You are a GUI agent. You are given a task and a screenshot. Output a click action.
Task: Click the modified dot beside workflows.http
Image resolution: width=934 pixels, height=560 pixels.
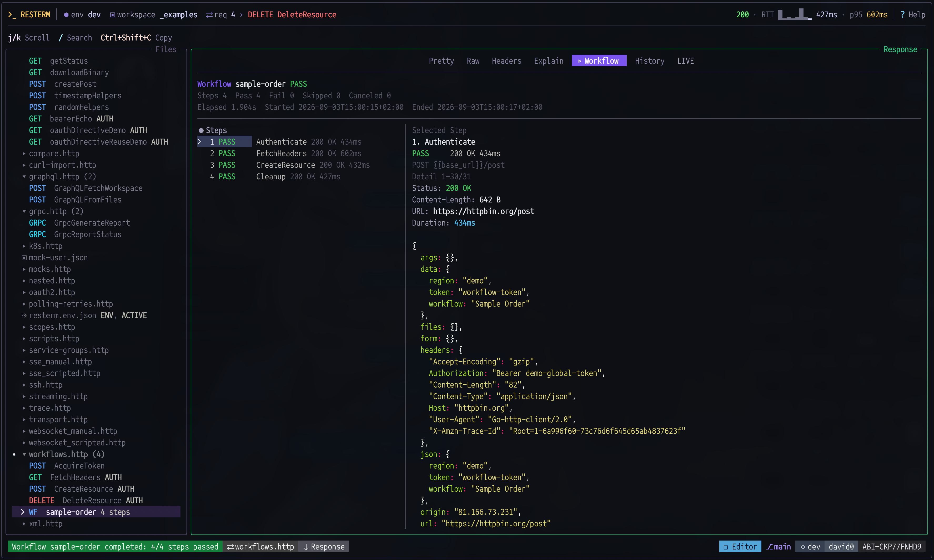point(14,454)
